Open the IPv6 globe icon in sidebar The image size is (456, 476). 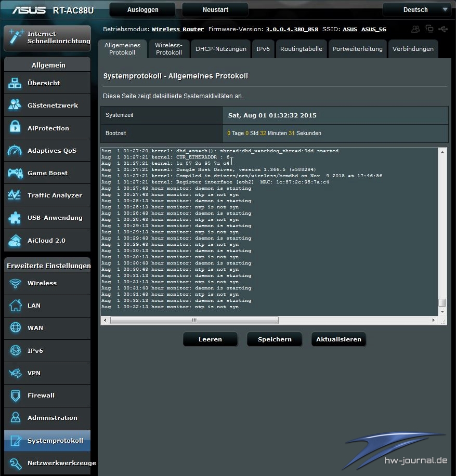tap(16, 350)
